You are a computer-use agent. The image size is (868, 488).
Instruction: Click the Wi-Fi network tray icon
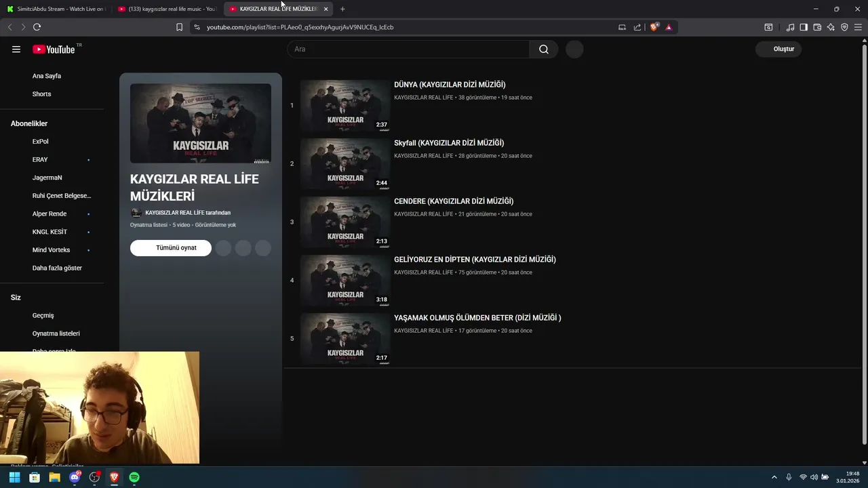pyautogui.click(x=803, y=477)
